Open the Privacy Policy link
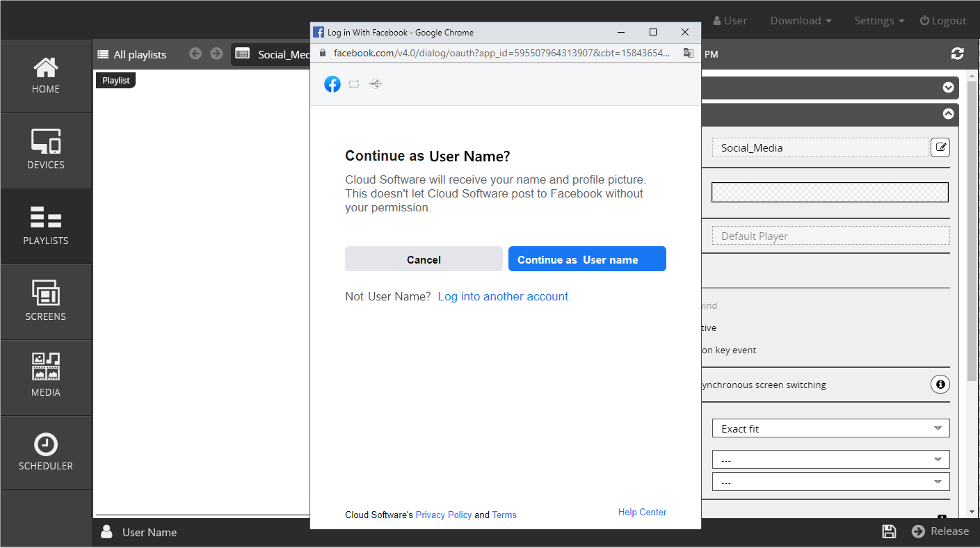Screen dimensions: 980x548 (444, 515)
